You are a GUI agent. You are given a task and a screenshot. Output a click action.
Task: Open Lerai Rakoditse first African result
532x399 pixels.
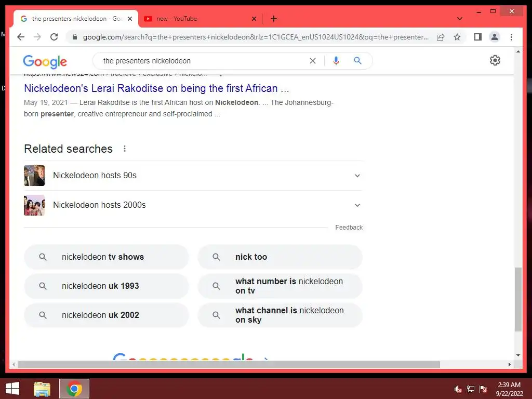click(x=156, y=88)
